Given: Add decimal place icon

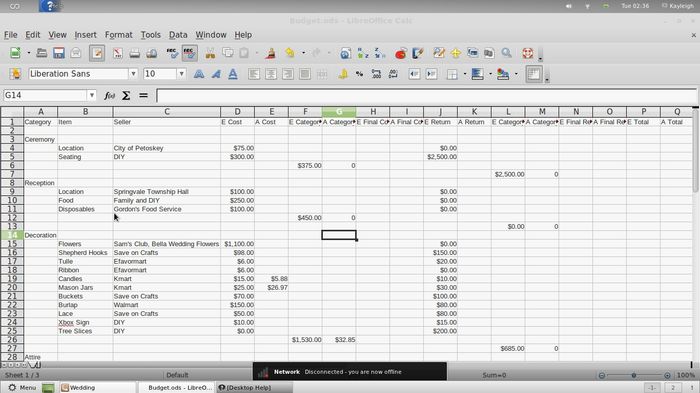Looking at the screenshot, I should click(x=376, y=74).
